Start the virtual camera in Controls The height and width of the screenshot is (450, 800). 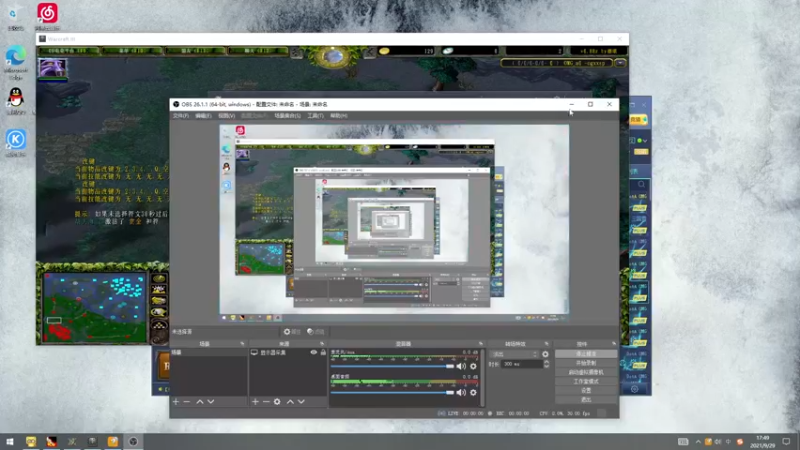[586, 372]
